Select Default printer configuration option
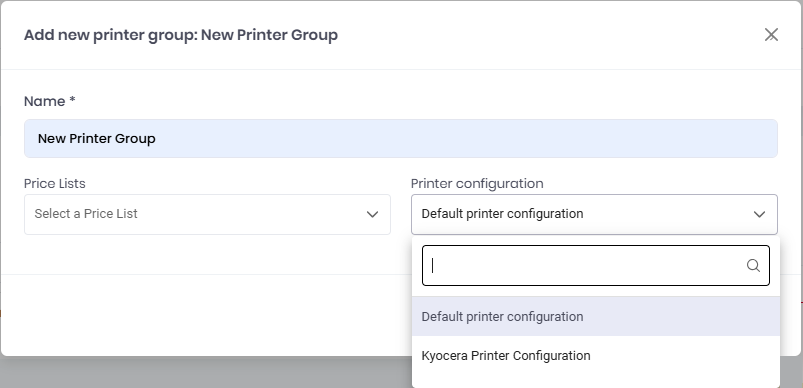803x388 pixels. click(x=596, y=316)
